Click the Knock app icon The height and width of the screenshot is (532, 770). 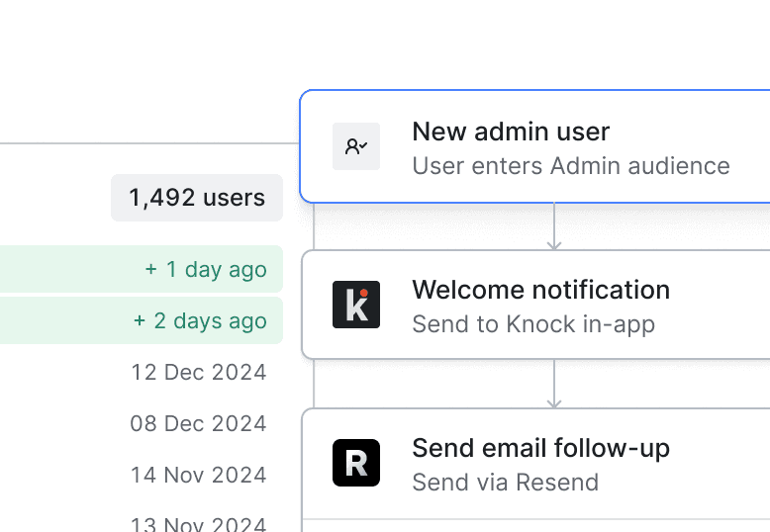pos(356,305)
